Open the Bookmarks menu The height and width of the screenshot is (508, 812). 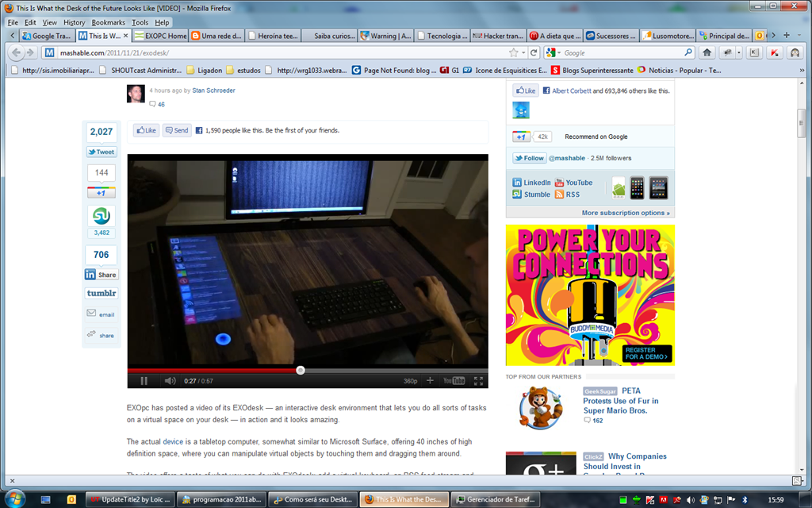coord(108,22)
